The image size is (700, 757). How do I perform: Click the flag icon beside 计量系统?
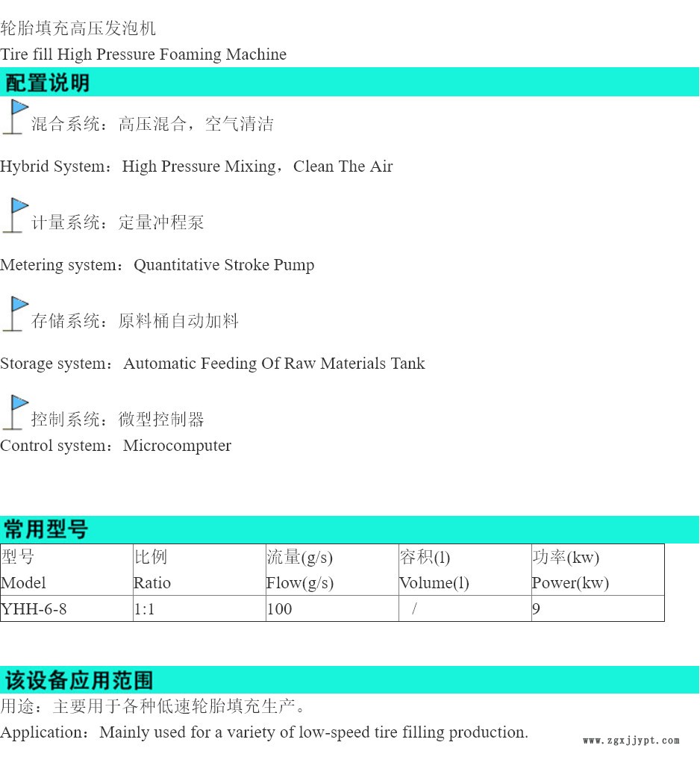pos(15,216)
